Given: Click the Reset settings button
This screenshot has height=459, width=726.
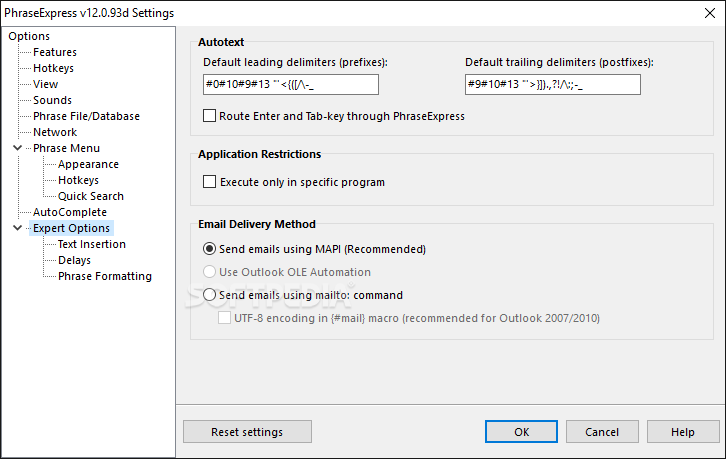Looking at the screenshot, I should pyautogui.click(x=247, y=432).
